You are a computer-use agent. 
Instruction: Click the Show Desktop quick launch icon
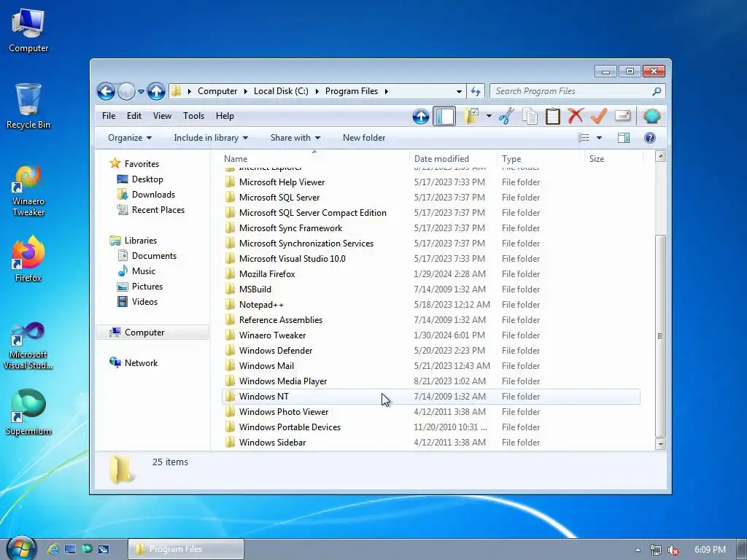coord(70,549)
